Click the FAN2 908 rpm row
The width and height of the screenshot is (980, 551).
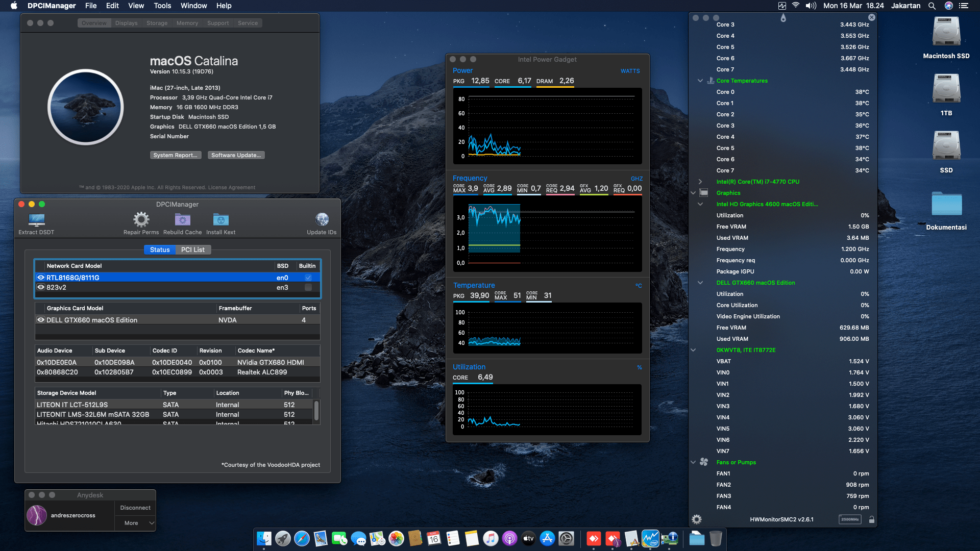[792, 485]
